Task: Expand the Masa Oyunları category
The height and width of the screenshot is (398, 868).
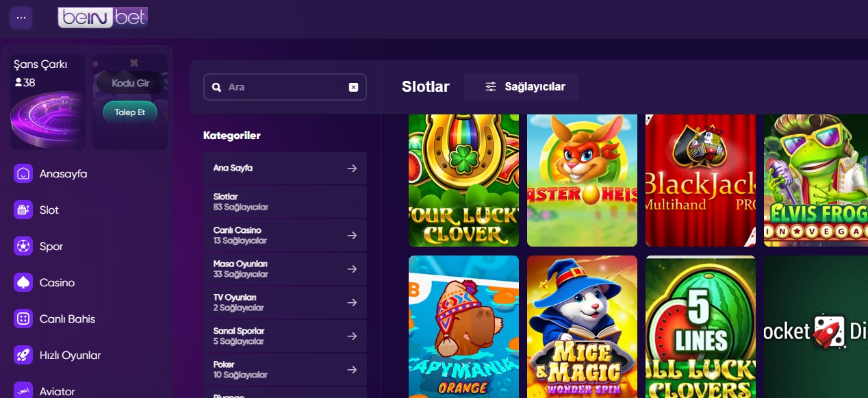Action: click(x=285, y=269)
